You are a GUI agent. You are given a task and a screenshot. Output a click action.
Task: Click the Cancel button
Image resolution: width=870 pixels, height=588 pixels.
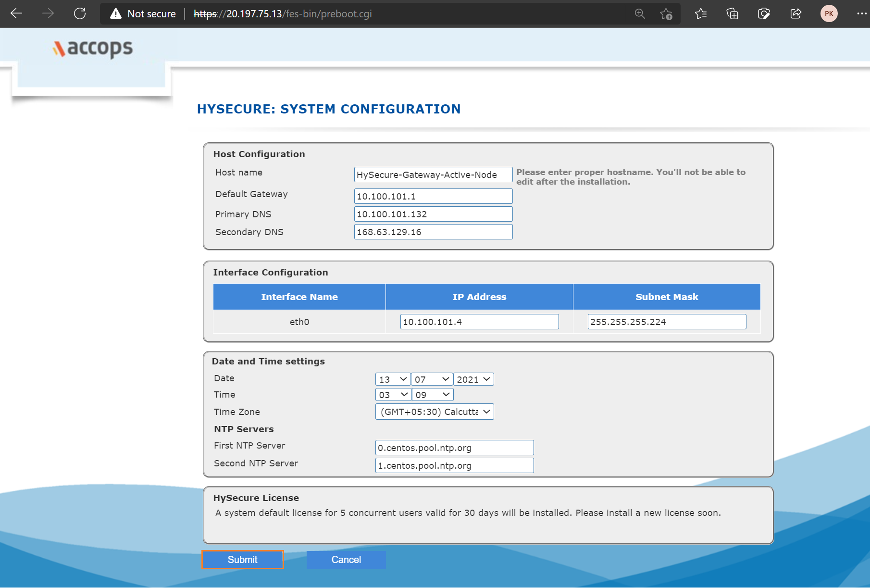346,560
